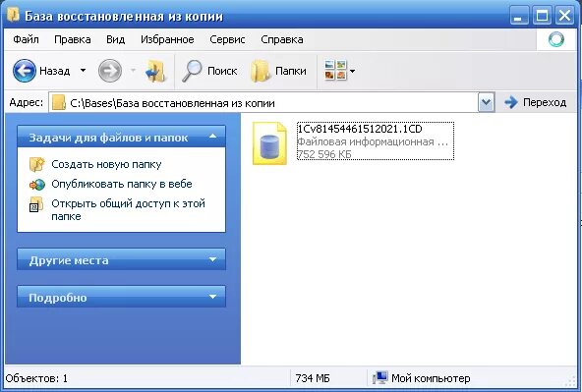Click the Back arrow icon
The height and width of the screenshot is (392, 582).
[x=25, y=71]
